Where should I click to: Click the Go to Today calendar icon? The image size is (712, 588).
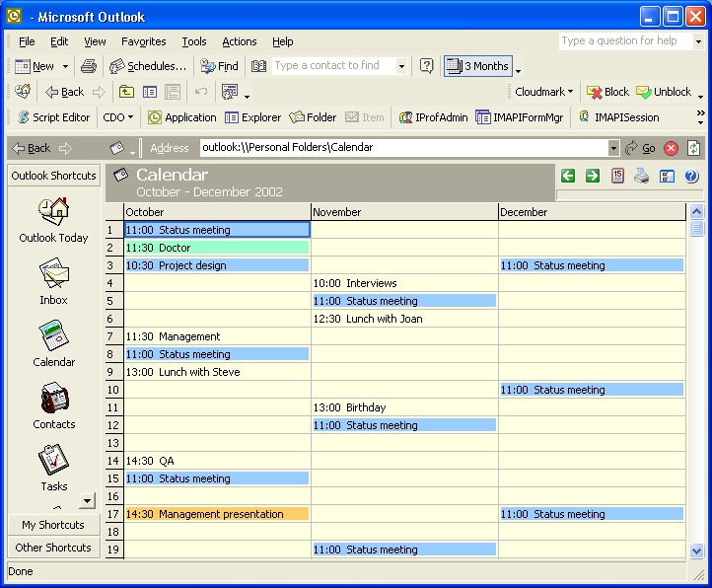tap(617, 176)
